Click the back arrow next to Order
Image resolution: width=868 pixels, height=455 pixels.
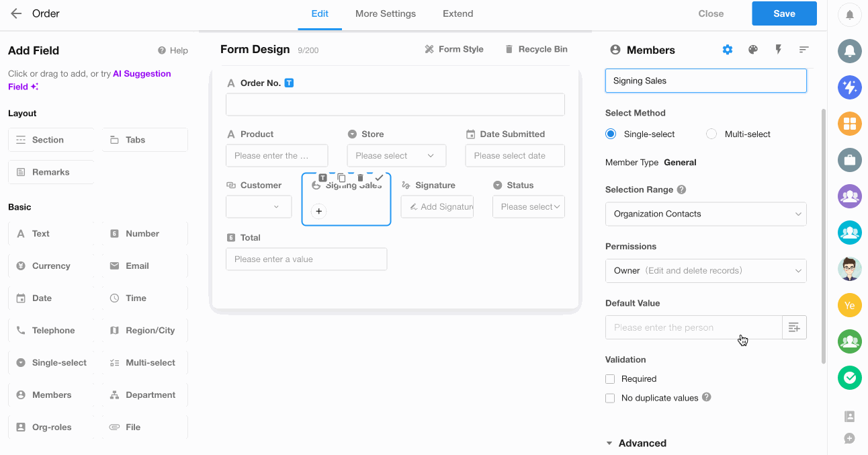(16, 13)
